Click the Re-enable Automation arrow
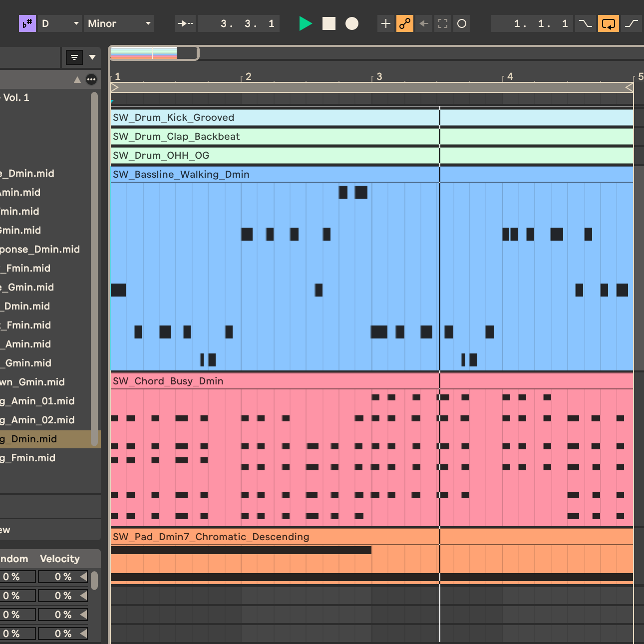This screenshot has width=644, height=644. click(424, 23)
